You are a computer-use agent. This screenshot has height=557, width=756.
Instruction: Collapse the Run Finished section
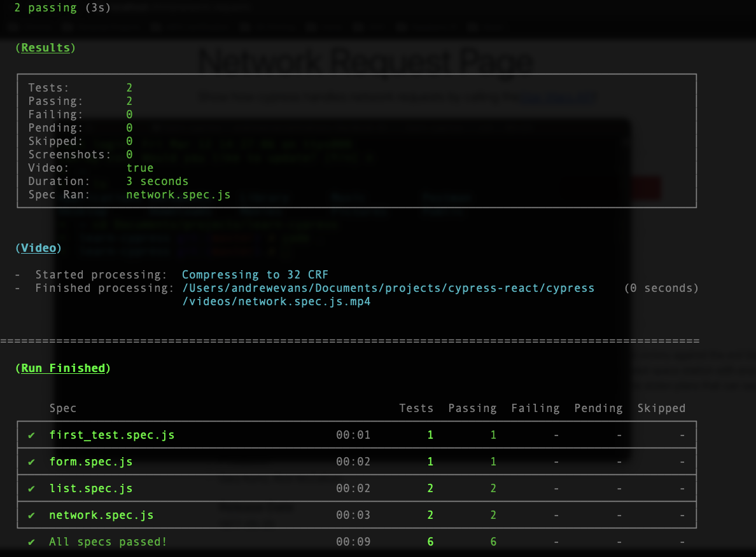62,368
